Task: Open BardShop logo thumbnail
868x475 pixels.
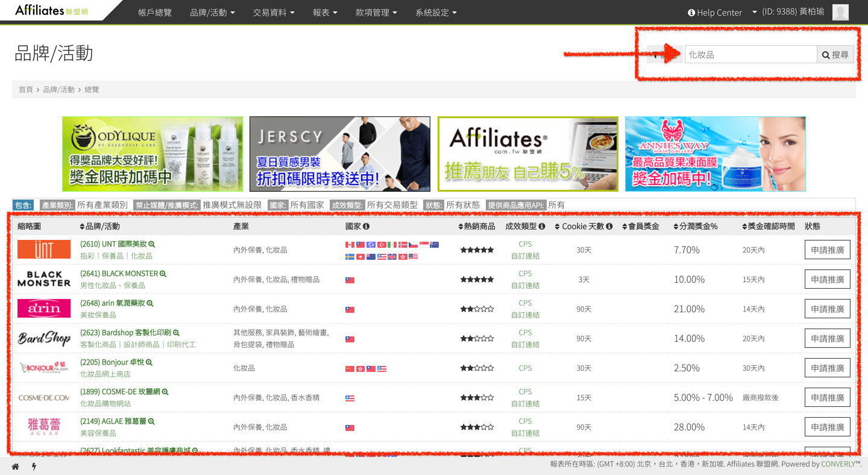Action: pos(44,338)
